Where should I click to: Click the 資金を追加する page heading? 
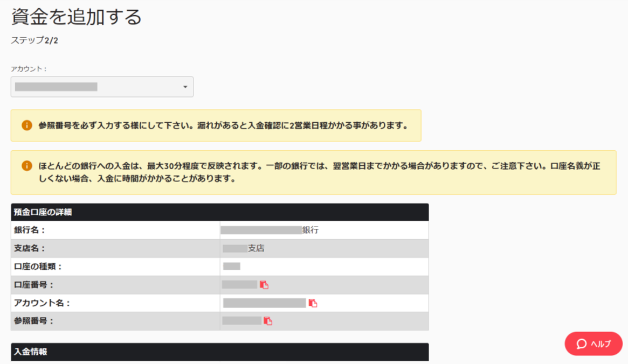coord(77,17)
